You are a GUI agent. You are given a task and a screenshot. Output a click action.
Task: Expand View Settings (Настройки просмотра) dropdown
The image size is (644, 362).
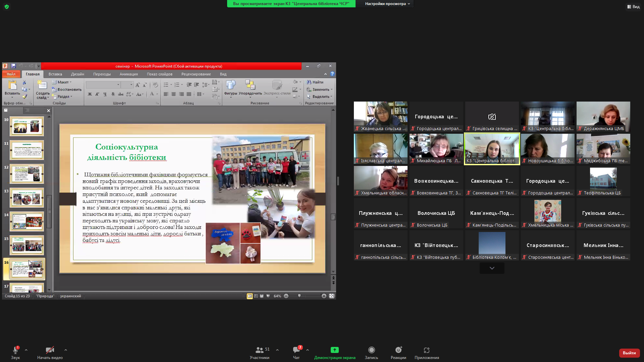click(x=387, y=4)
